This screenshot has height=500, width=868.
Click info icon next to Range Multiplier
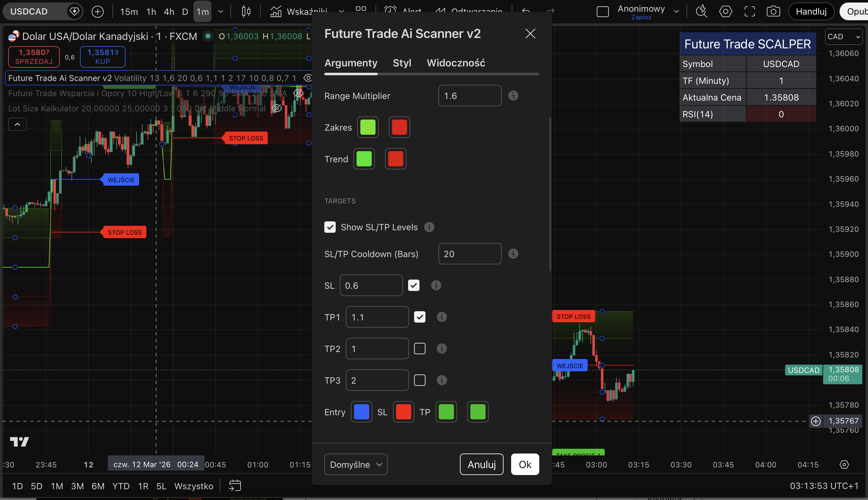[x=513, y=96]
